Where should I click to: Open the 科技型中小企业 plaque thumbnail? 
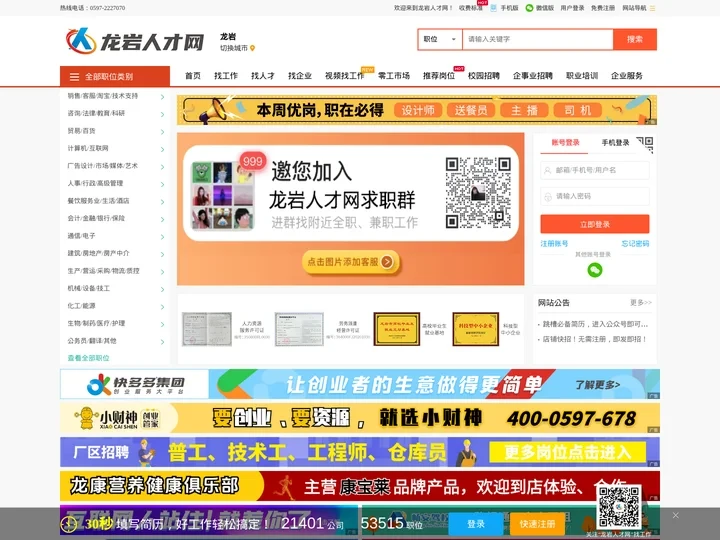point(476,329)
